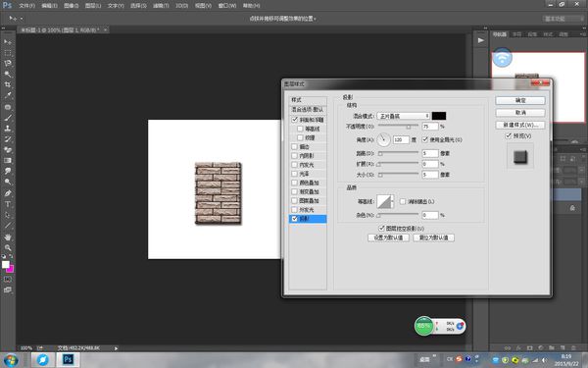Viewport: 588px width, 368px height.
Task: Select the Pen tool
Action: (8, 193)
